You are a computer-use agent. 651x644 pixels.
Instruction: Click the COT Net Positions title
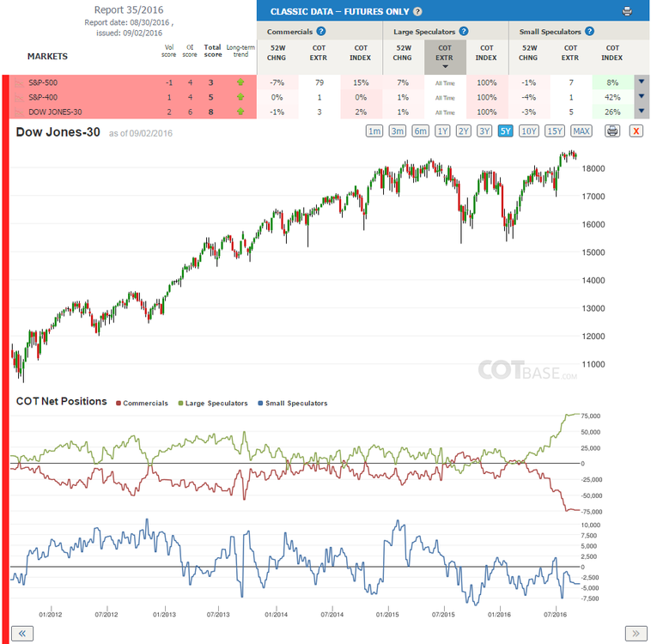[62, 401]
